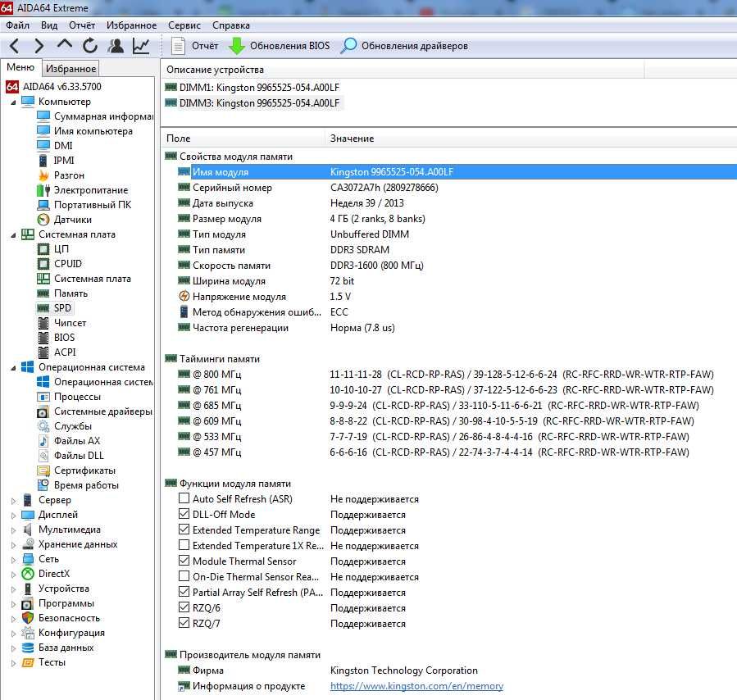Screen dimensions: 737x700
Task: Expand the Сервер tree node
Action: click(14, 501)
